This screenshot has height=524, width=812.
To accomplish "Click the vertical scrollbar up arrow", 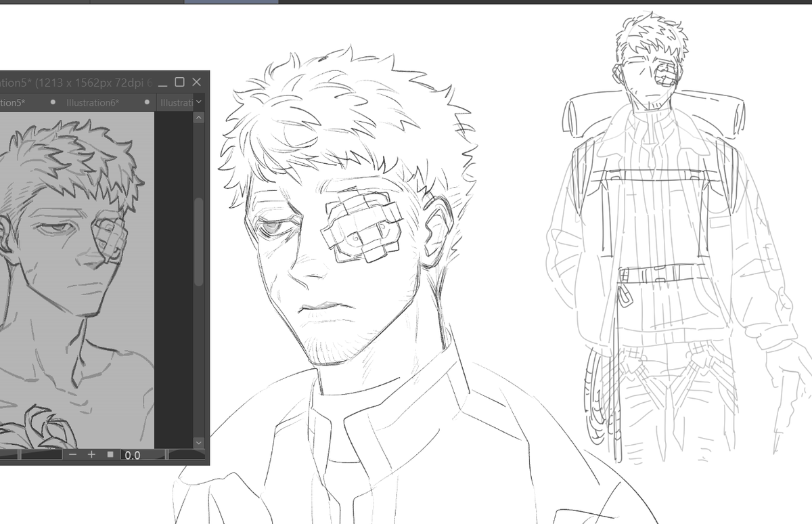I will pos(198,118).
